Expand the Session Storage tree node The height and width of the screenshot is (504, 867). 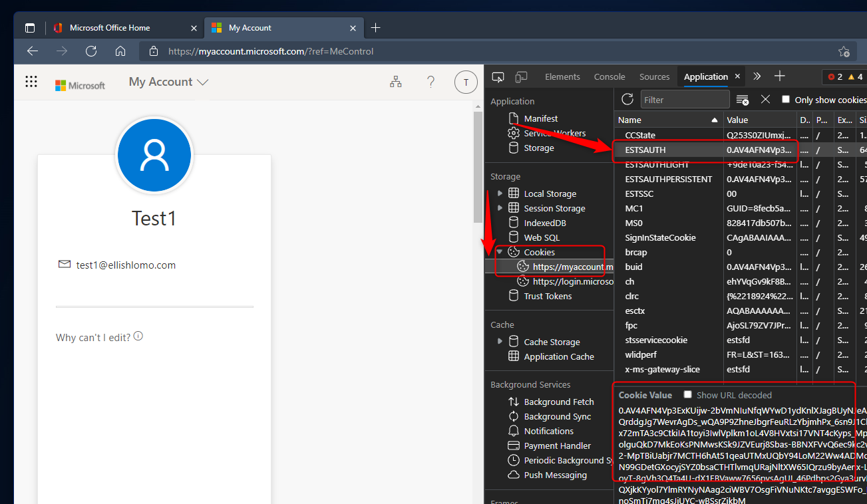[x=500, y=208]
